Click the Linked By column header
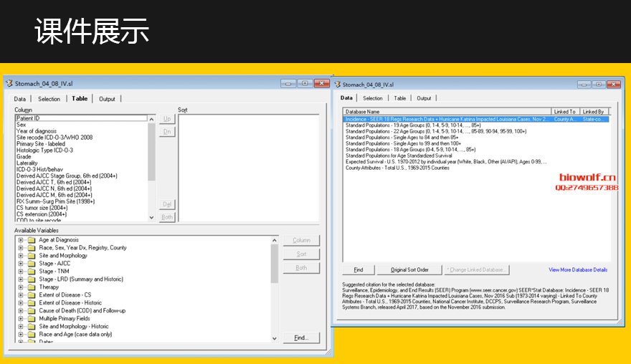Screen dimensions: 631x364 (594, 112)
